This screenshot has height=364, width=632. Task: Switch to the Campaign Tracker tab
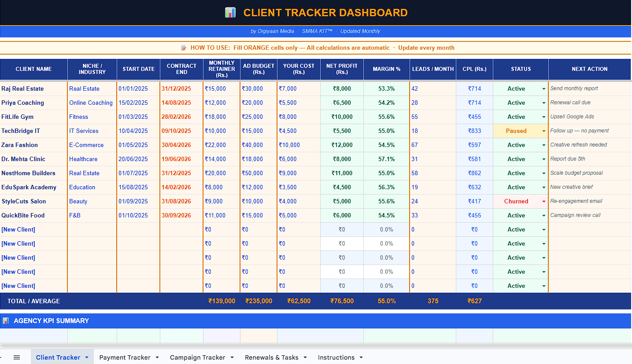click(197, 357)
